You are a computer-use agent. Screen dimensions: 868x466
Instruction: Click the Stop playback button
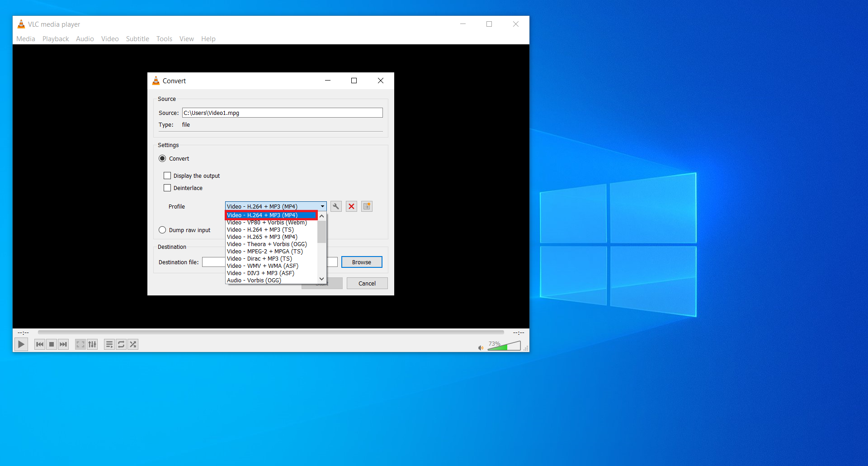click(x=52, y=344)
